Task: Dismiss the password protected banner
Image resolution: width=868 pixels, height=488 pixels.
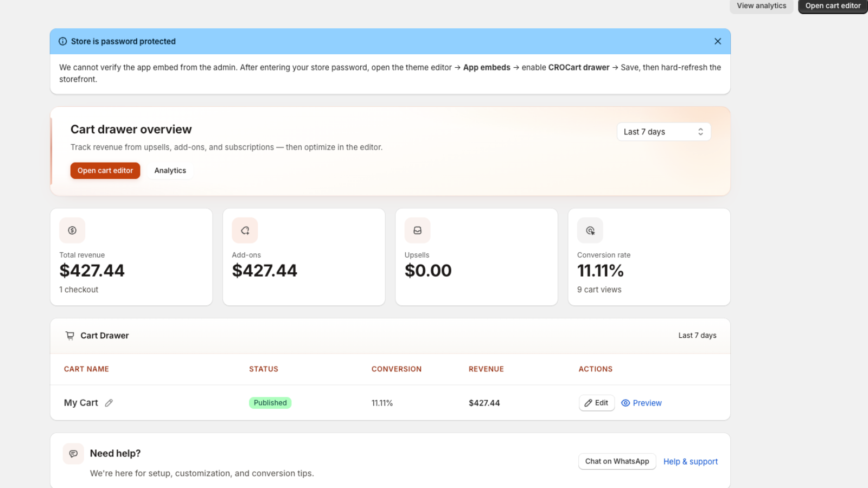Action: pyautogui.click(x=717, y=41)
